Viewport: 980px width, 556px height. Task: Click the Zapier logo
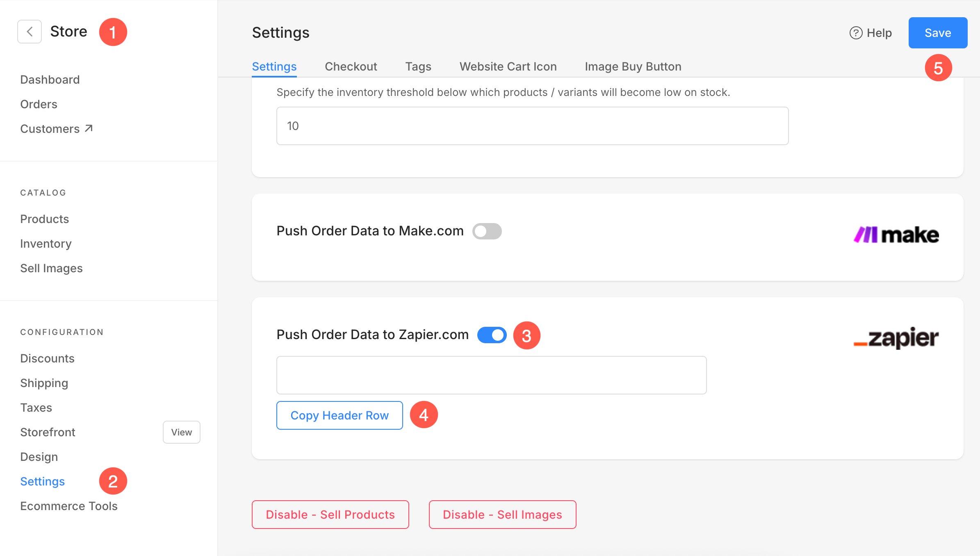(896, 338)
